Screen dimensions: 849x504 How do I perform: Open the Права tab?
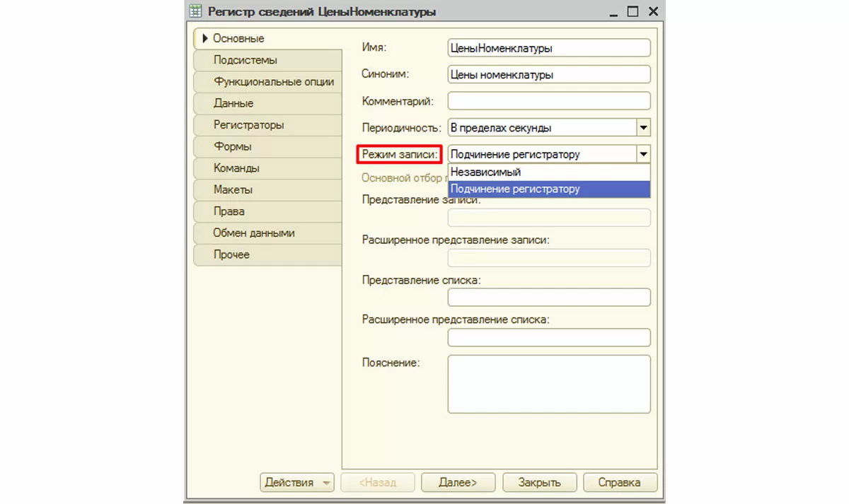click(229, 211)
